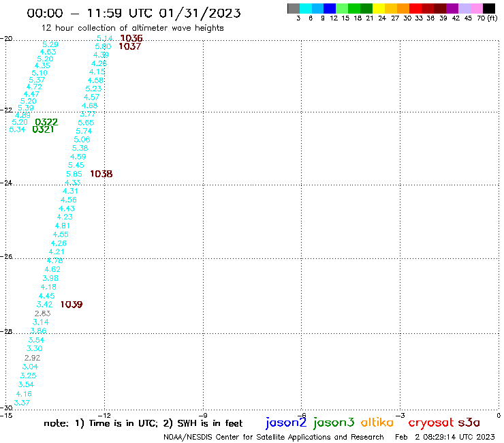Select the wave height value 3.42

[45, 305]
